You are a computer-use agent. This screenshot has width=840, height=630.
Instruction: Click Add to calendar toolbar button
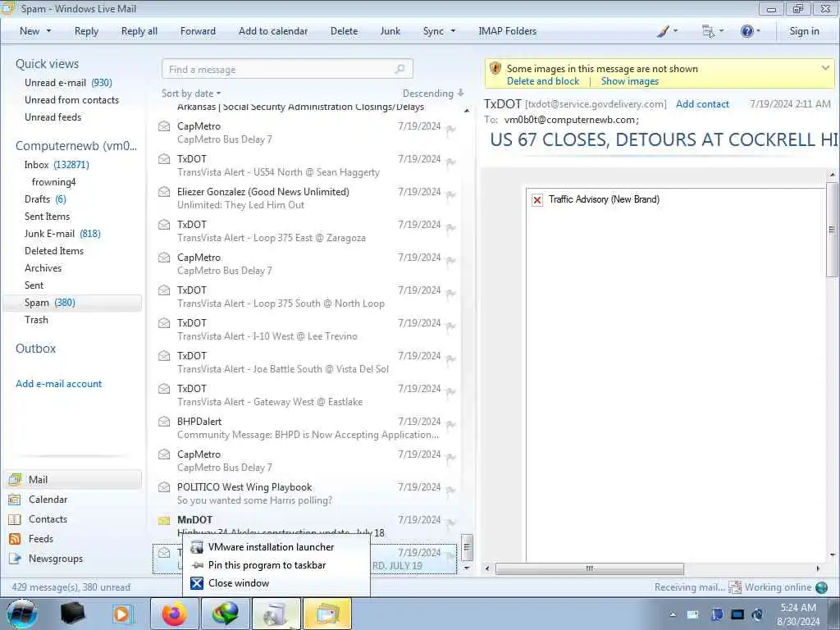273,31
